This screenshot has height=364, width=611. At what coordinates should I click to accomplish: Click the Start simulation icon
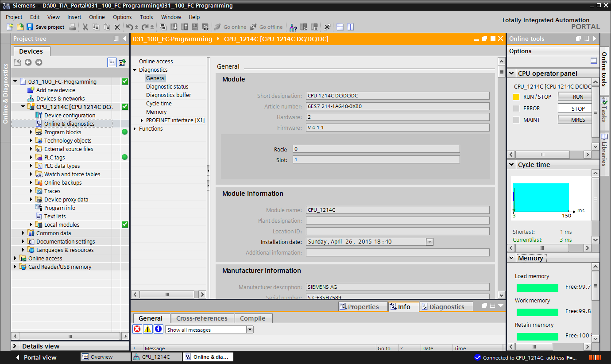click(x=195, y=27)
